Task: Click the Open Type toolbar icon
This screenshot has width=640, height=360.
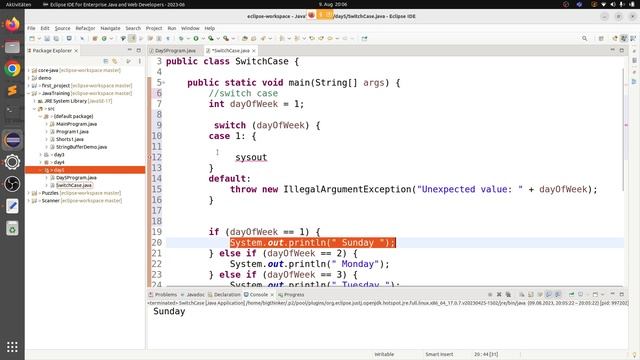Action: (244, 38)
